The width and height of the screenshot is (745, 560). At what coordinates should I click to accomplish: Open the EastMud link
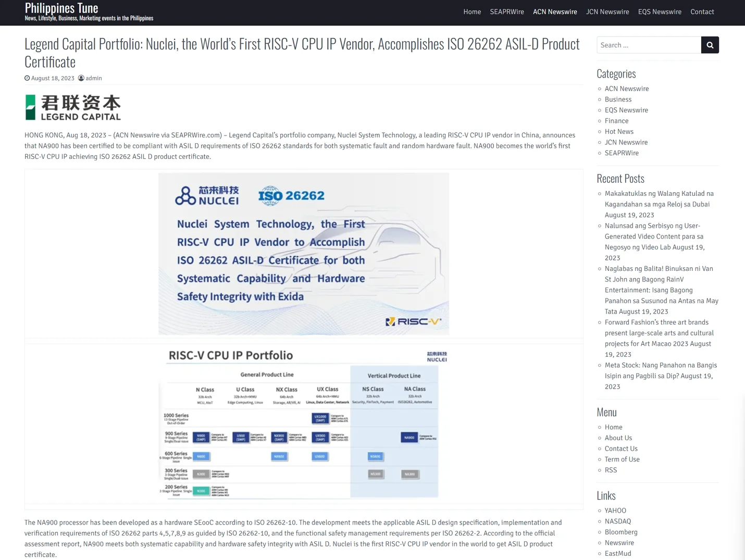(618, 553)
